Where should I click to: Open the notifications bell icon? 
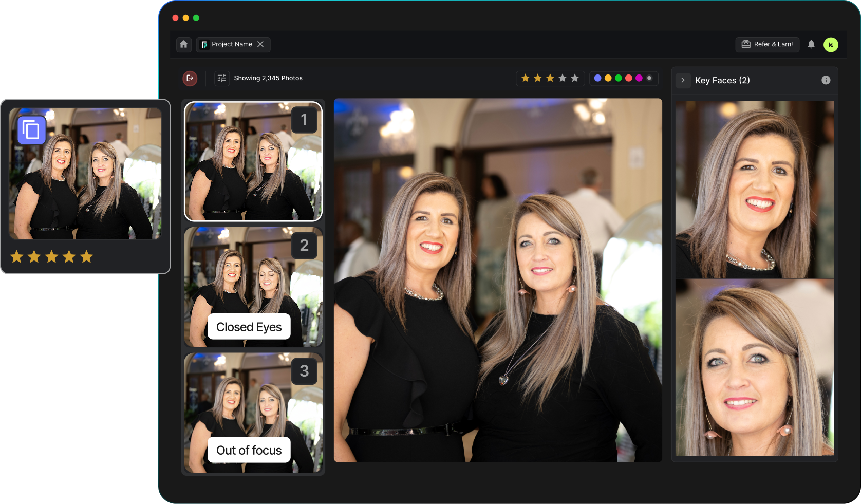coord(812,45)
